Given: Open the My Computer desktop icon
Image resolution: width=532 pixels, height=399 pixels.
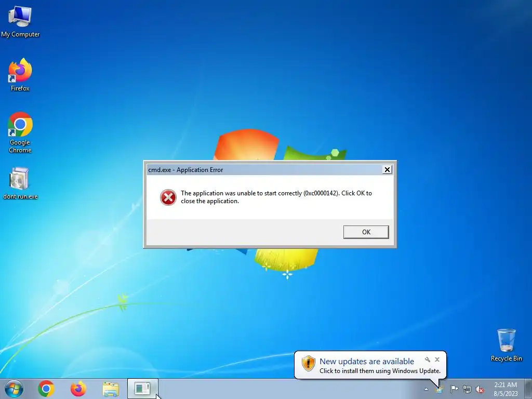Looking at the screenshot, I should click(20, 22).
